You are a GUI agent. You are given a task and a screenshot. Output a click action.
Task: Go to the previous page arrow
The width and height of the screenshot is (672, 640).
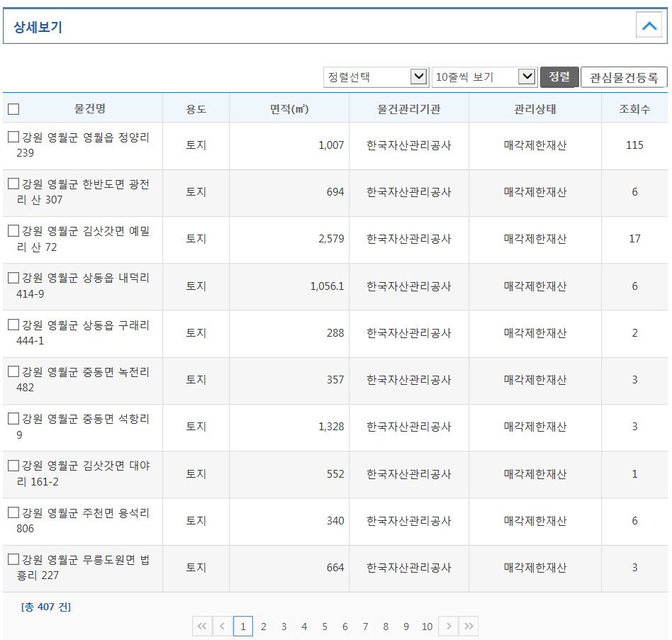222,627
